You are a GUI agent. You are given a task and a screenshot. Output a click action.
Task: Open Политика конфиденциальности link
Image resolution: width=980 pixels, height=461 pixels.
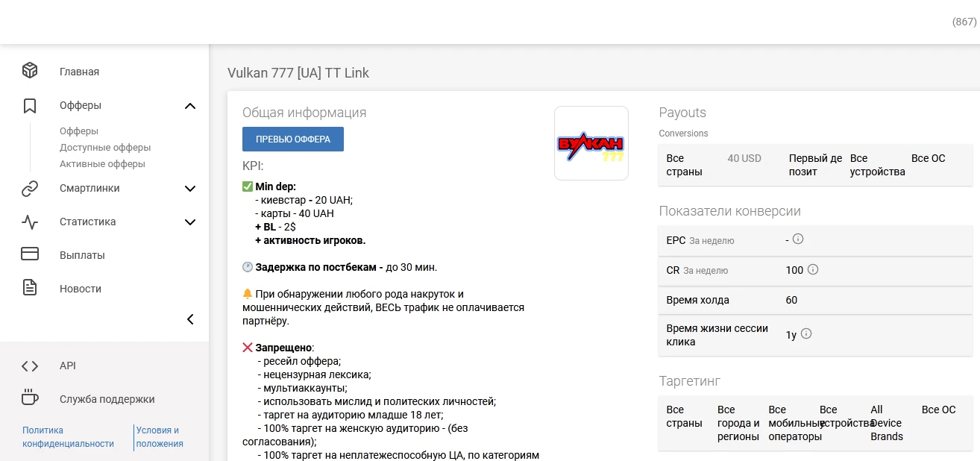click(x=68, y=436)
